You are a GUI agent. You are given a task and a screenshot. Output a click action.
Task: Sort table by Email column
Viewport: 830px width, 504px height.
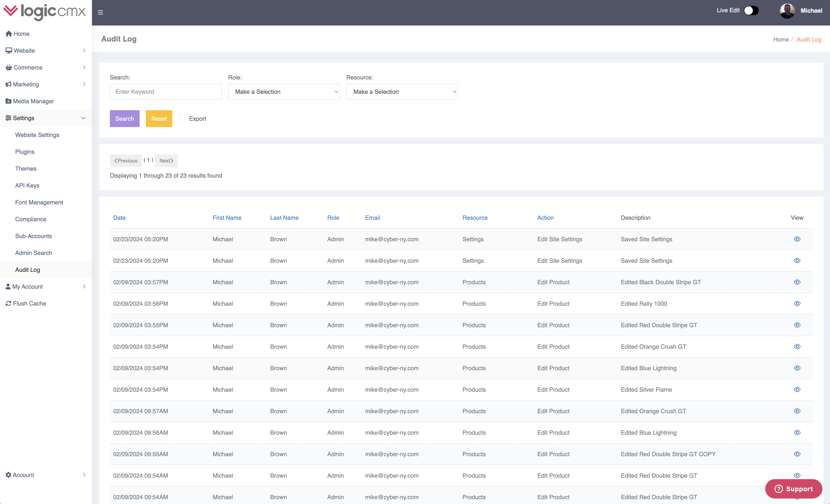(x=373, y=218)
